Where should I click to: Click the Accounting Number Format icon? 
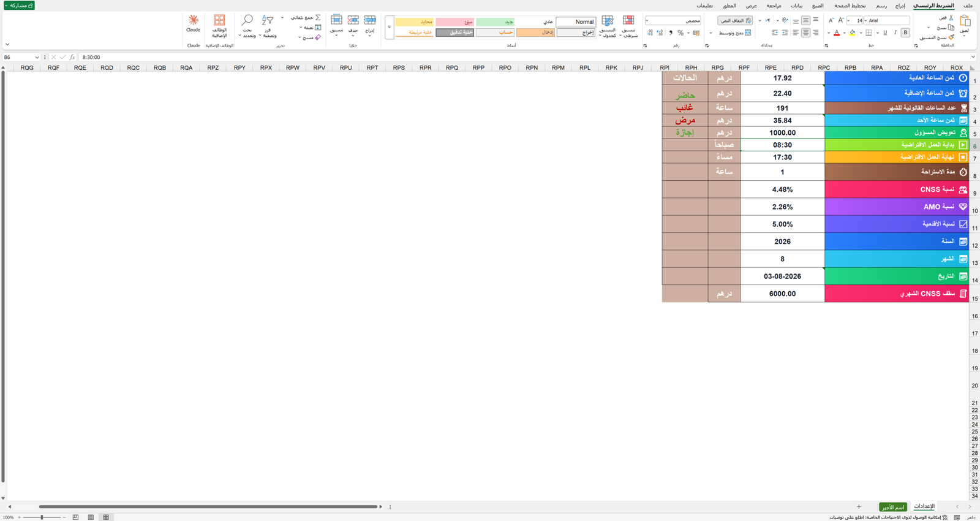[x=696, y=32]
